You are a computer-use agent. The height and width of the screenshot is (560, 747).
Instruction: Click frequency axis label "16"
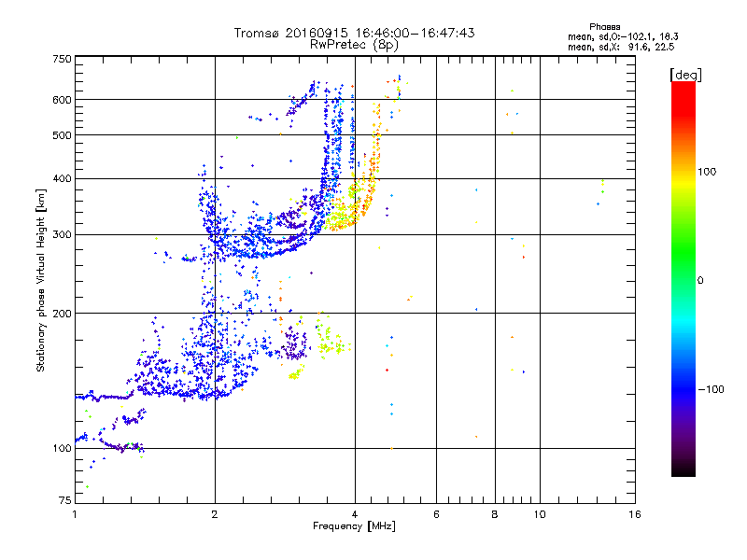click(x=635, y=514)
